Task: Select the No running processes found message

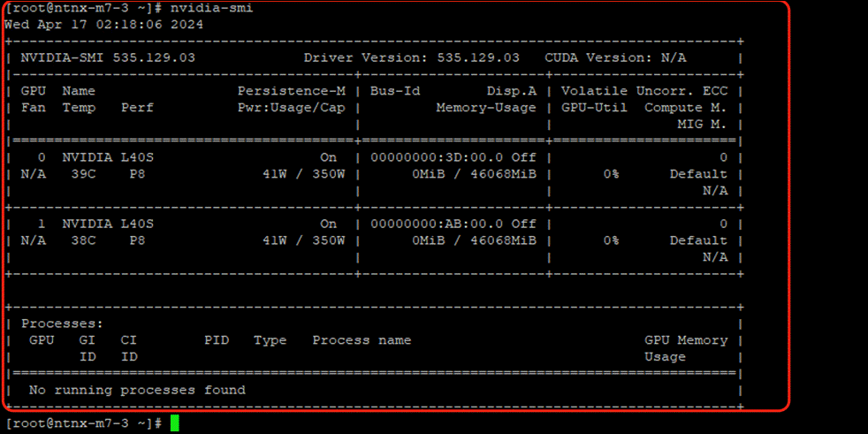Action: pyautogui.click(x=137, y=391)
